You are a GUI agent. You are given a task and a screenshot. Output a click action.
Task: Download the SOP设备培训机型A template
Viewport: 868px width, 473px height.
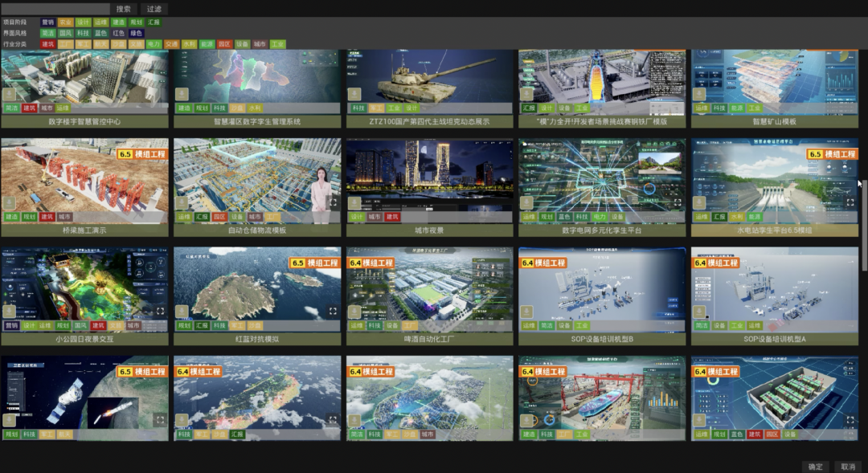click(699, 312)
